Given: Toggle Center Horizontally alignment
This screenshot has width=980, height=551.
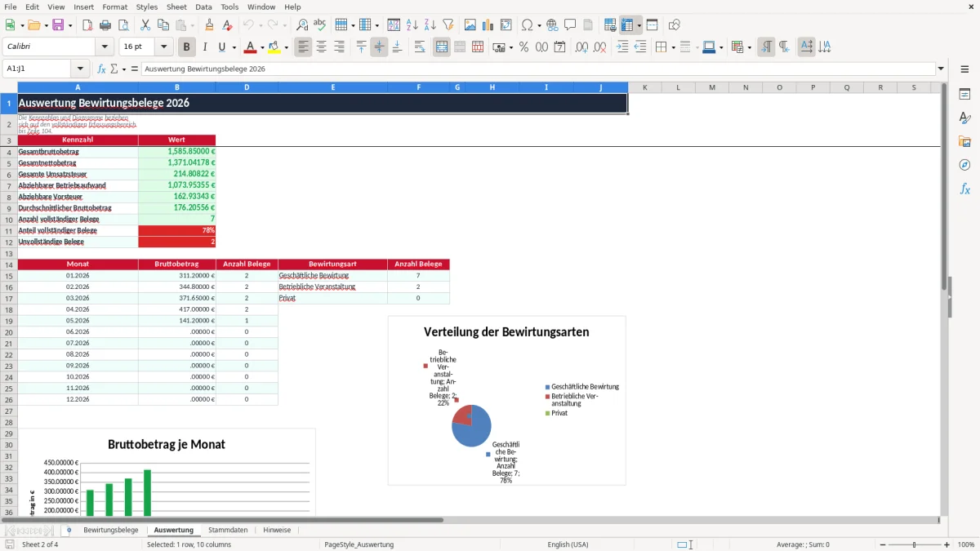Looking at the screenshot, I should click(x=321, y=47).
